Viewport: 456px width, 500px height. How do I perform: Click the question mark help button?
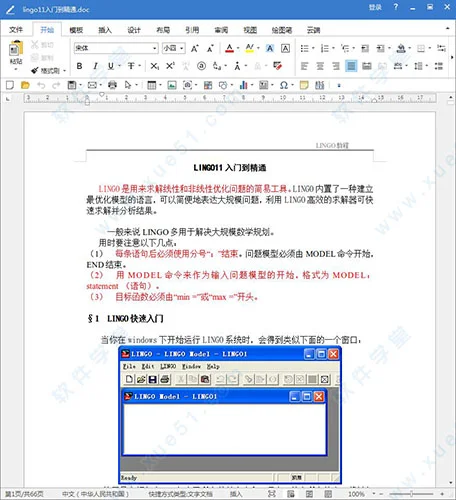point(396,7)
